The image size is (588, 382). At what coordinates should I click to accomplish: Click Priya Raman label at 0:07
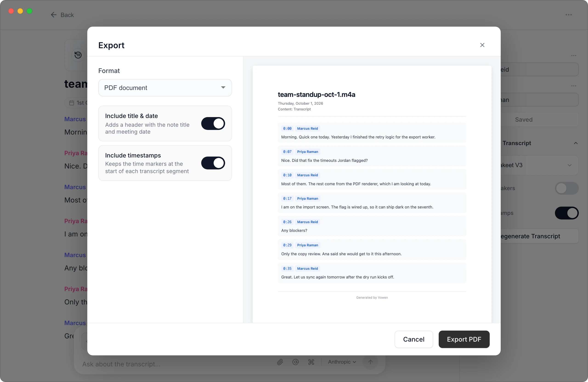(x=308, y=152)
